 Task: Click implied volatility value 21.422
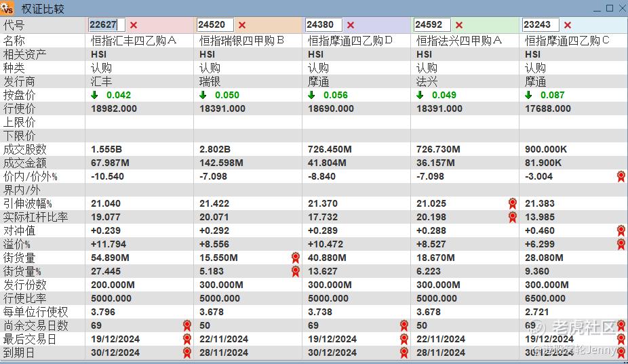pyautogui.click(x=214, y=203)
